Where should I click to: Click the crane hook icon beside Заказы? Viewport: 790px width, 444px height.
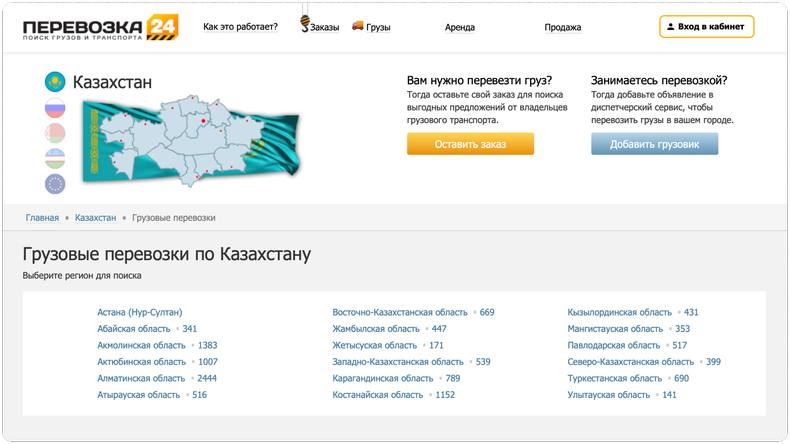click(304, 25)
